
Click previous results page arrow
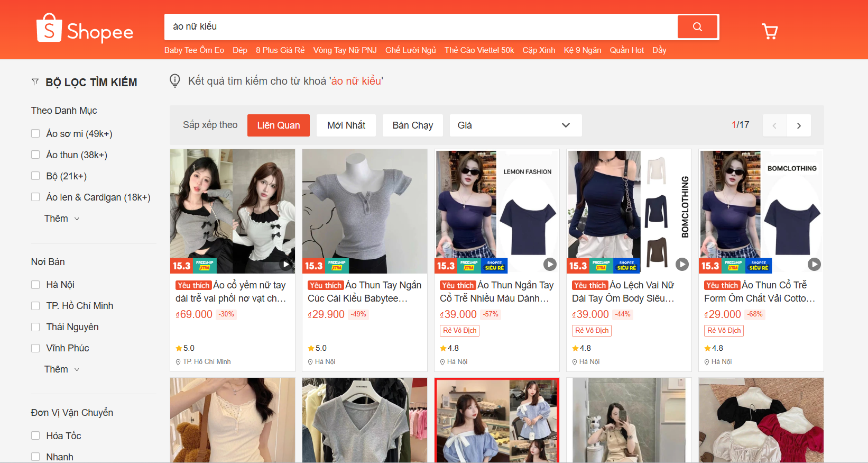click(774, 125)
